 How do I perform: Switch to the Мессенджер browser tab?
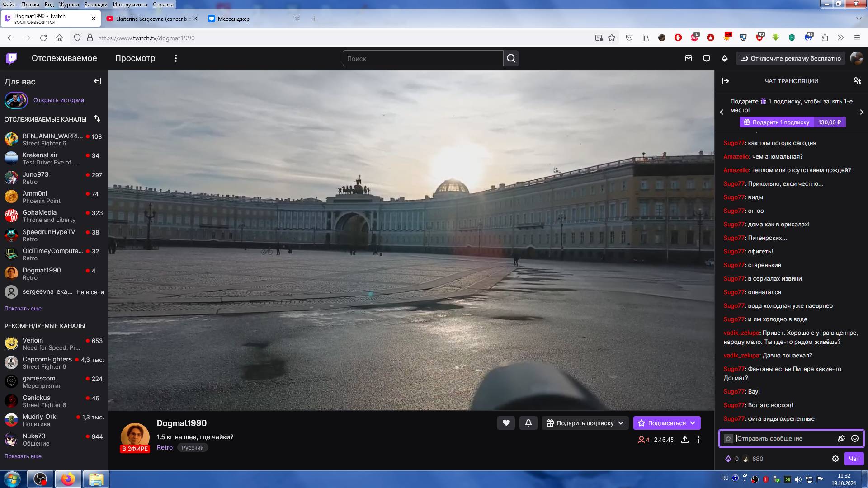(233, 19)
